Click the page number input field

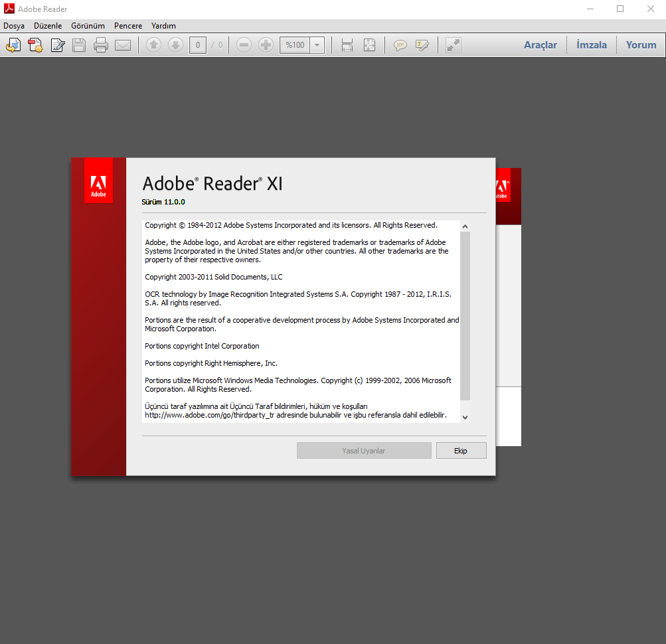tap(198, 45)
